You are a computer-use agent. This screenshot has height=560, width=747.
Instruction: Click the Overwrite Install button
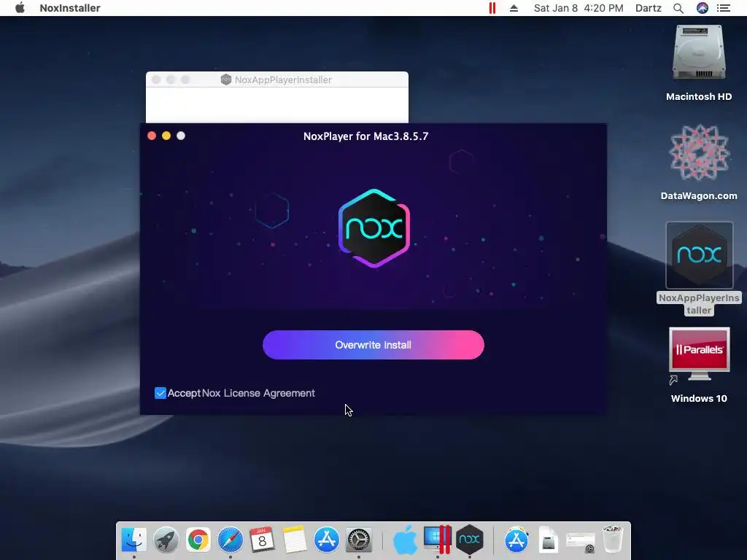(373, 345)
